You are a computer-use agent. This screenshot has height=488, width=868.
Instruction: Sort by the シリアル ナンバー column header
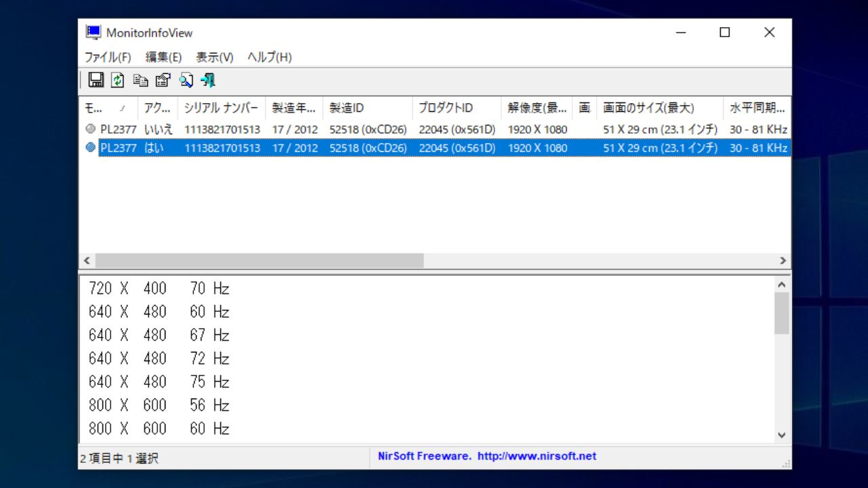pos(221,108)
